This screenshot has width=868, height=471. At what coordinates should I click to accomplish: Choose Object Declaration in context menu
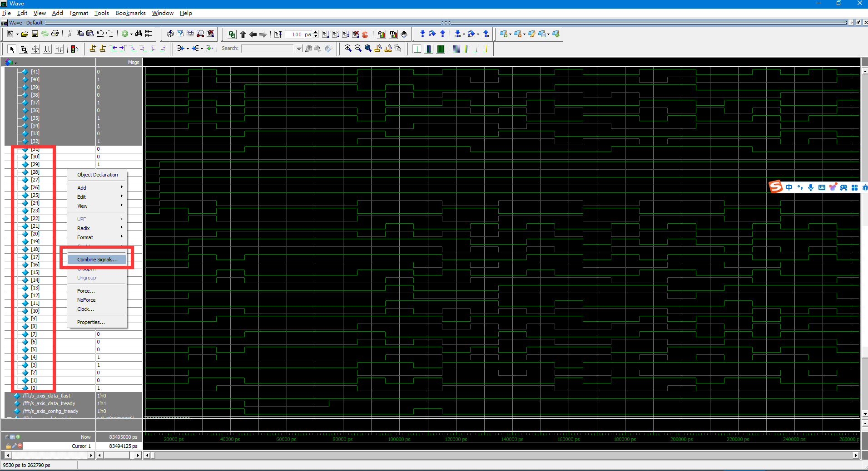pos(97,175)
